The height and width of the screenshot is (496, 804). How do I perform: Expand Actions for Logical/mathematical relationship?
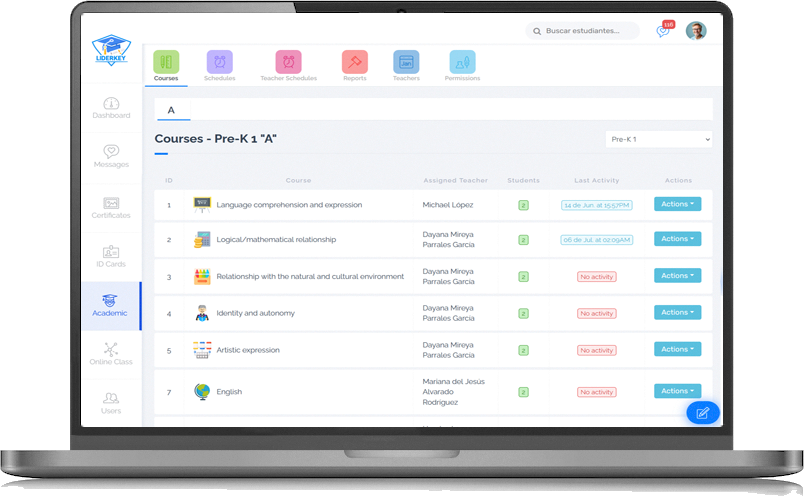click(677, 239)
